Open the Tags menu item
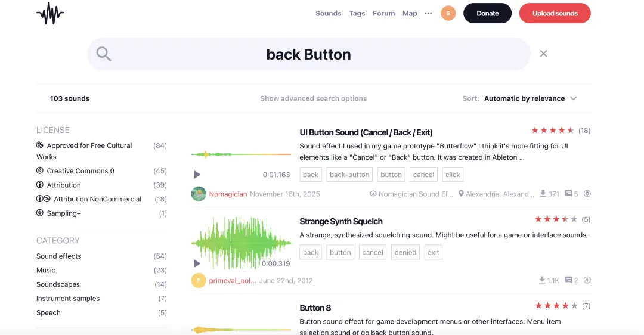644x335 pixels. pyautogui.click(x=357, y=13)
